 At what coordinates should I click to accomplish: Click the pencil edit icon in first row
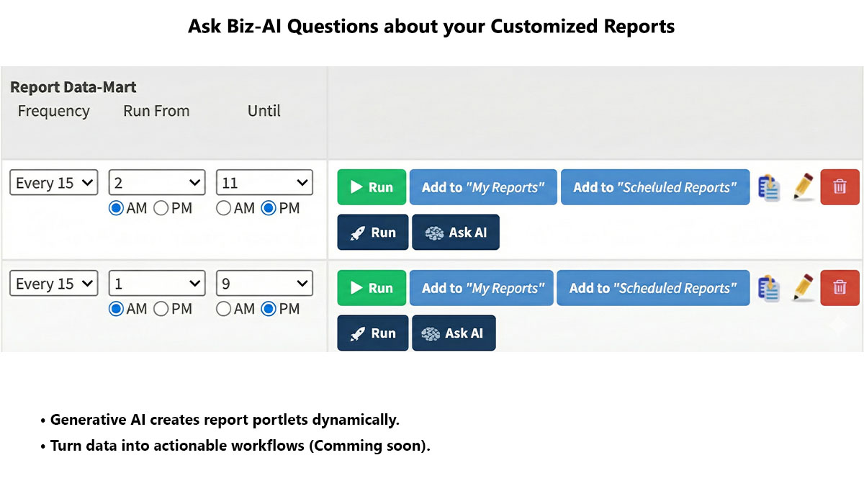[x=804, y=187]
